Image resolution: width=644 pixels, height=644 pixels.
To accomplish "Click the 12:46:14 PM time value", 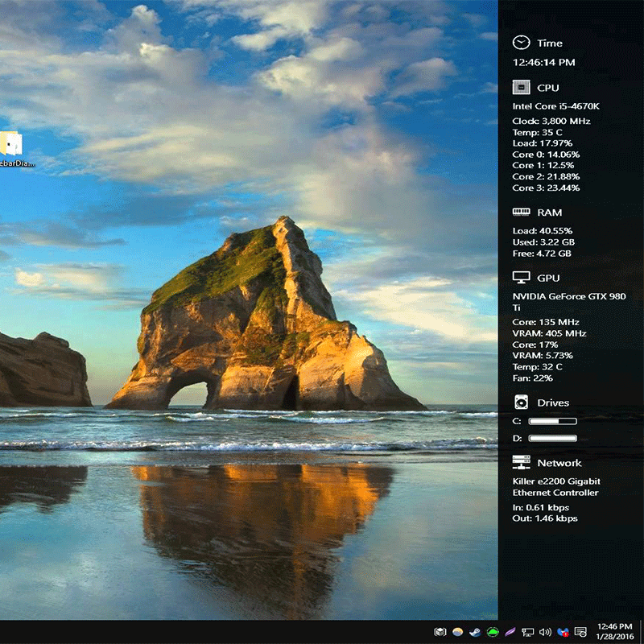I will coord(544,63).
